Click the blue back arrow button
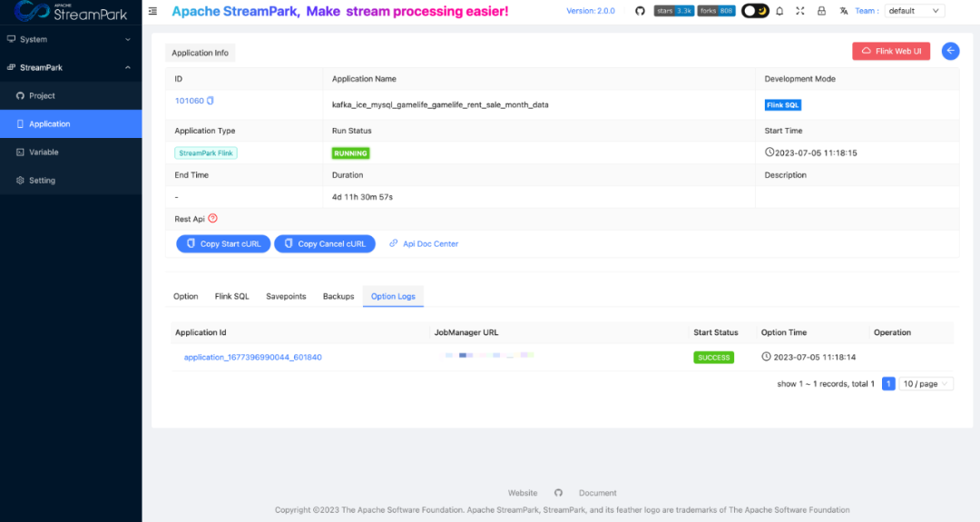This screenshot has width=980, height=522. pyautogui.click(x=950, y=52)
